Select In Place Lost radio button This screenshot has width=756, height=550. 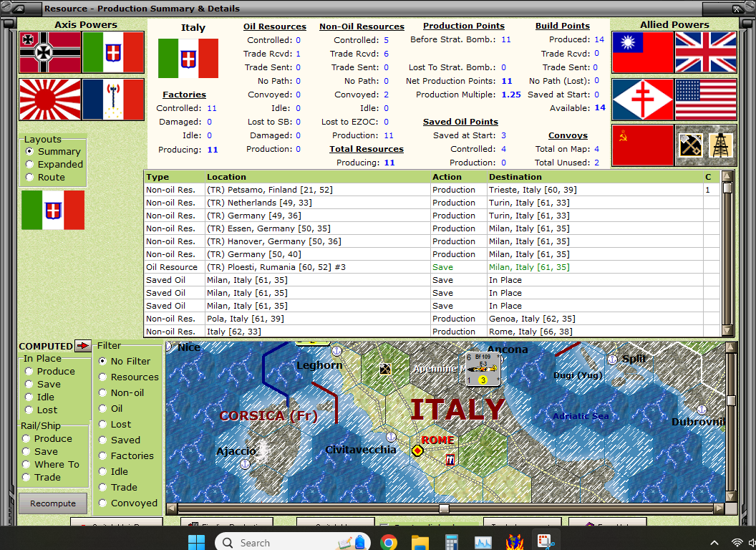tap(29, 410)
